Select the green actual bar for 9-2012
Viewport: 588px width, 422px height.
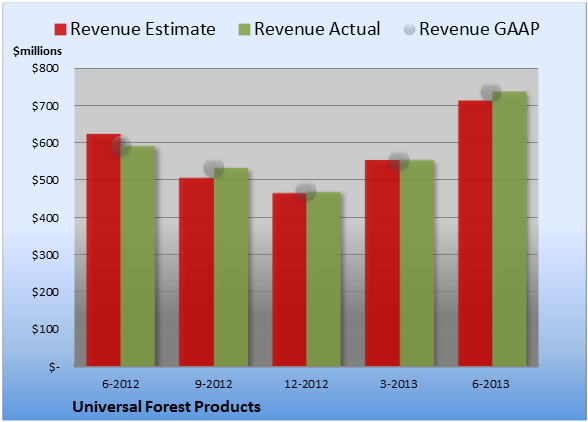point(231,267)
